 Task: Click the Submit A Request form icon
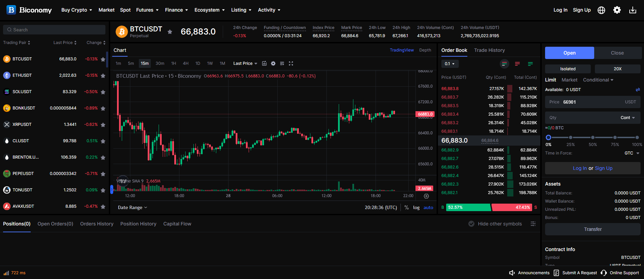click(x=556, y=273)
